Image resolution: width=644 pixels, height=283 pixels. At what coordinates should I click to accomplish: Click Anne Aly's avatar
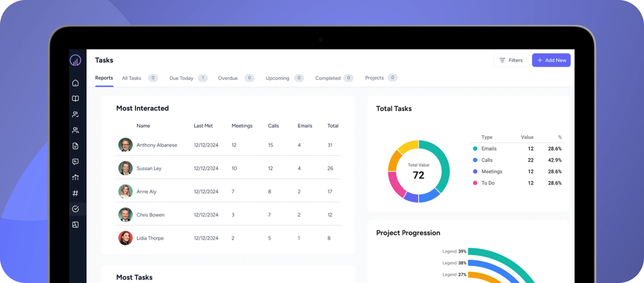[x=125, y=192]
